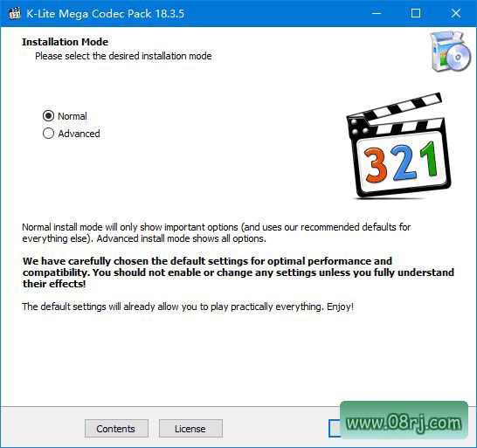Viewport: 477px width, 448px height.
Task: Select the Normal installation mode
Action: pos(65,116)
